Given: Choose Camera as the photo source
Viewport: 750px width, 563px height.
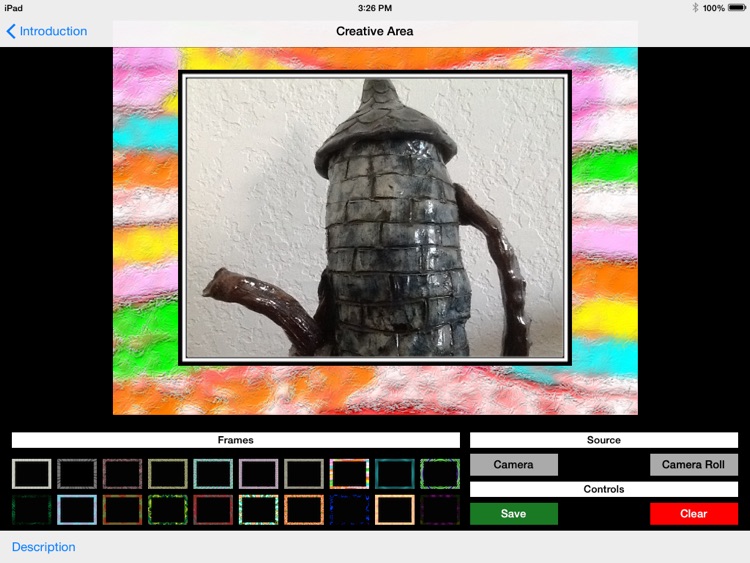Looking at the screenshot, I should click(x=514, y=464).
